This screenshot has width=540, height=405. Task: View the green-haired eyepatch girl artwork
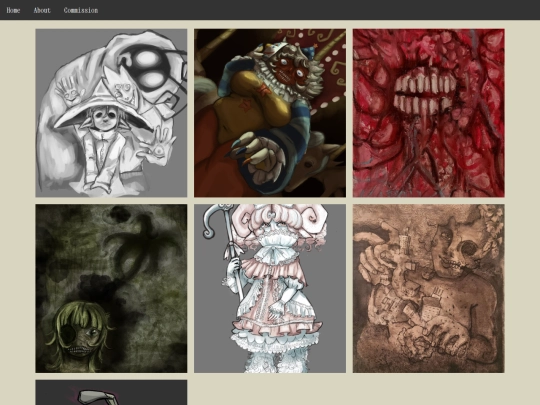111,289
